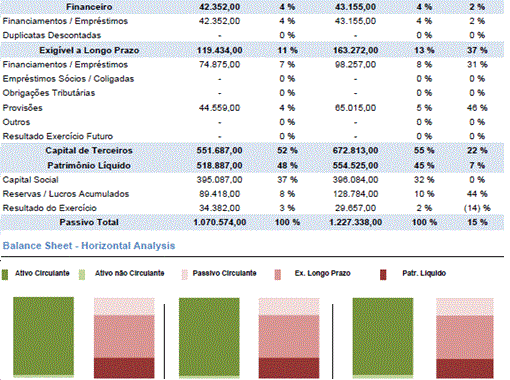
Task: Select the Duplicatas Descontadas row label
Action: (x=52, y=35)
